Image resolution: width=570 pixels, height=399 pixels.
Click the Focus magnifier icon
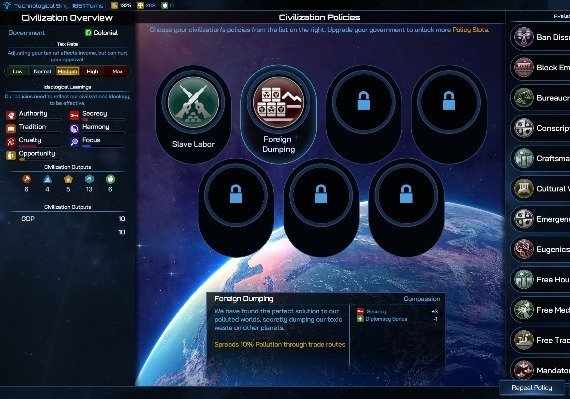point(74,142)
